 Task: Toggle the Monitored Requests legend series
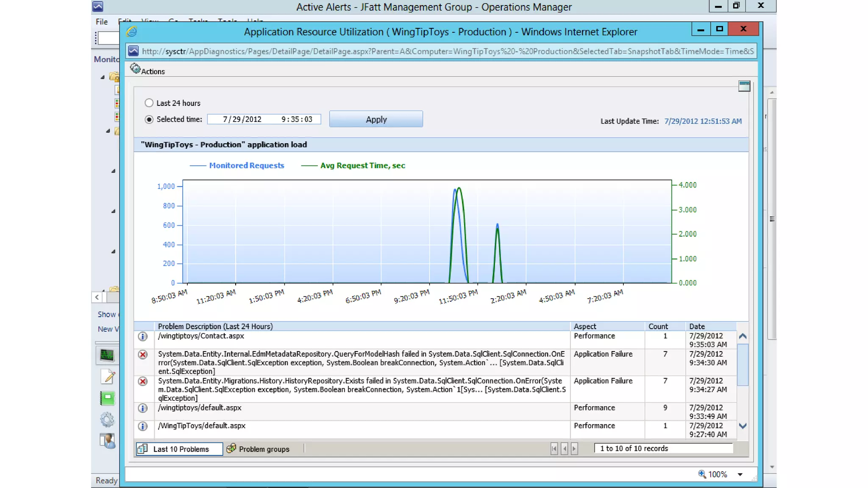click(x=246, y=166)
